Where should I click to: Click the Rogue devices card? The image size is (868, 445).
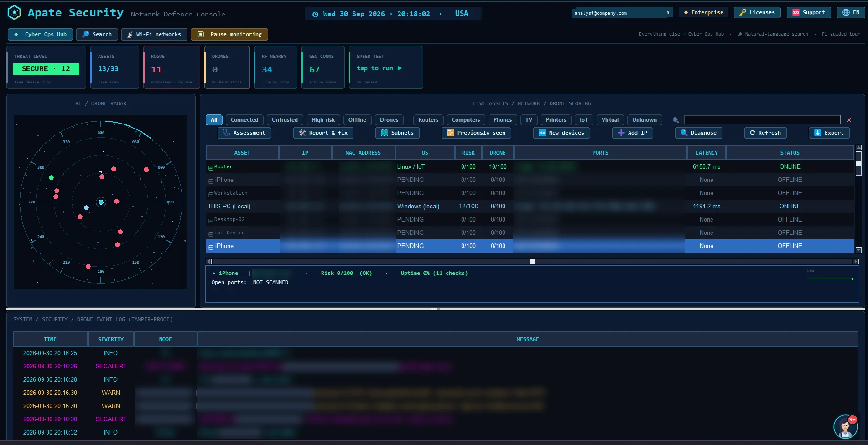click(x=172, y=67)
